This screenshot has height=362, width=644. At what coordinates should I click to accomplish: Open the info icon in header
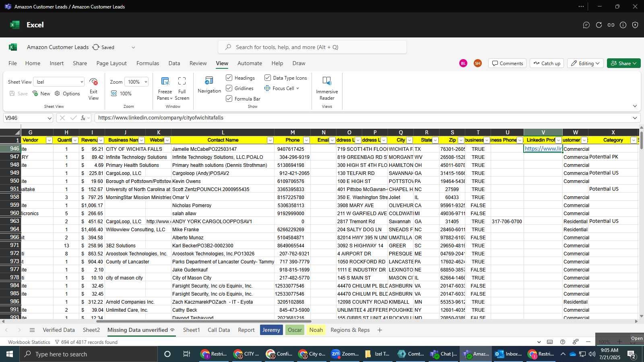click(x=623, y=25)
